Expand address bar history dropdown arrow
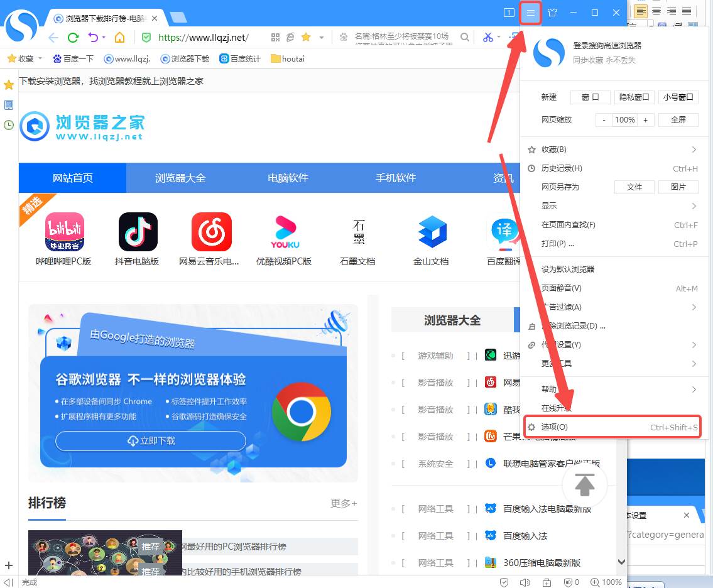Screen dimensions: 713x588 click(x=322, y=37)
